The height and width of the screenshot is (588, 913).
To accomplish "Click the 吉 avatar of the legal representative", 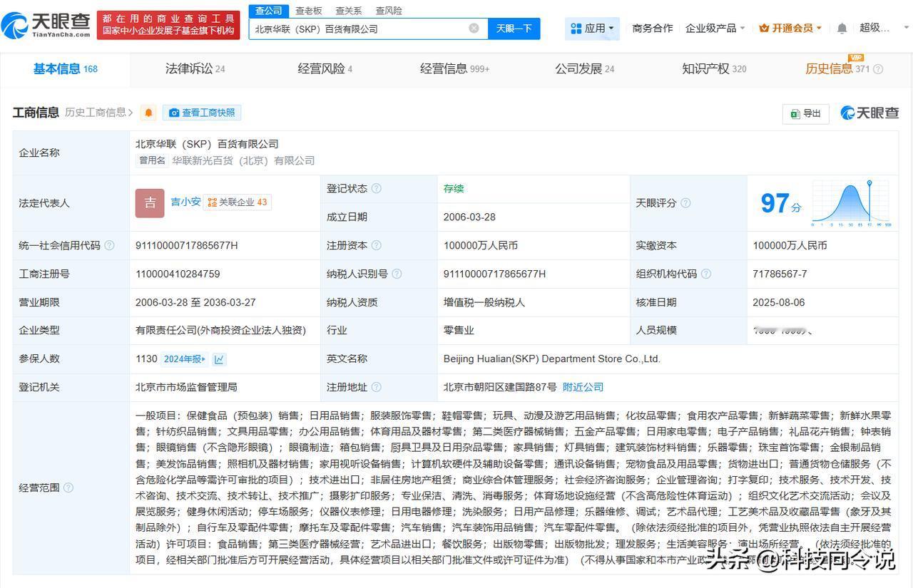I will point(150,203).
